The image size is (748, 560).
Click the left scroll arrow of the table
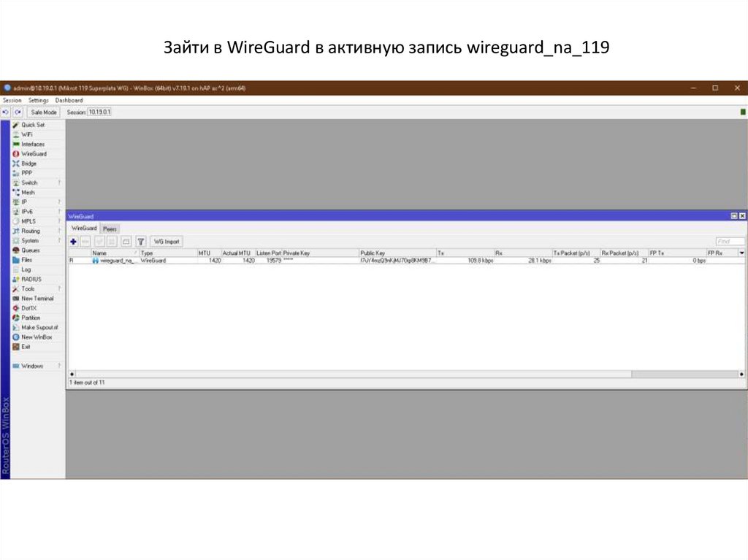click(72, 374)
